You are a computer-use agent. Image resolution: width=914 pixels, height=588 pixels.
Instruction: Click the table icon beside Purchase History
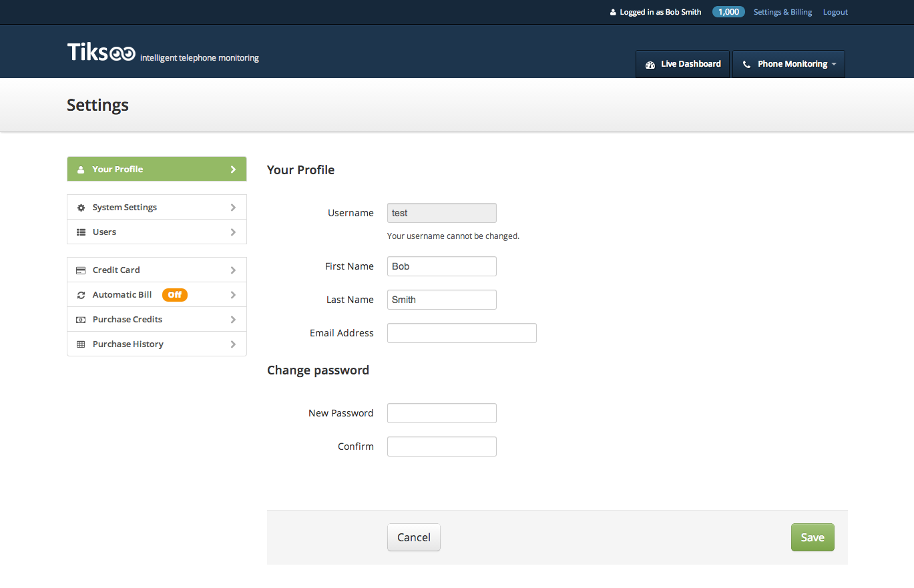(x=81, y=344)
